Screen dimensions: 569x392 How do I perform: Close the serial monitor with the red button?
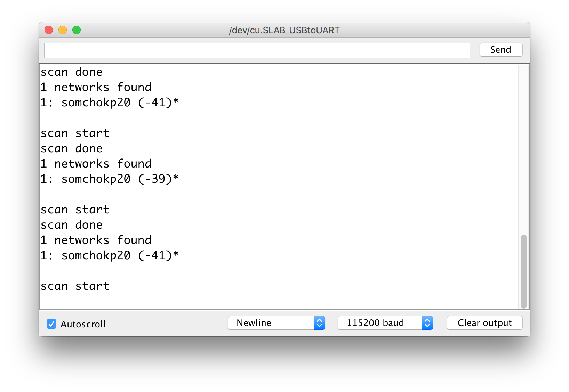tap(49, 30)
